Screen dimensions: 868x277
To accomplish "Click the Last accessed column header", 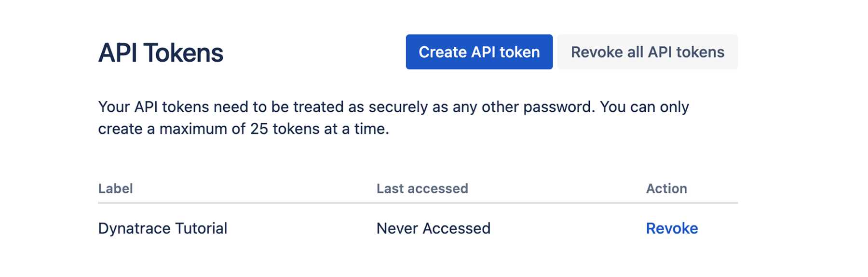I will (x=422, y=188).
